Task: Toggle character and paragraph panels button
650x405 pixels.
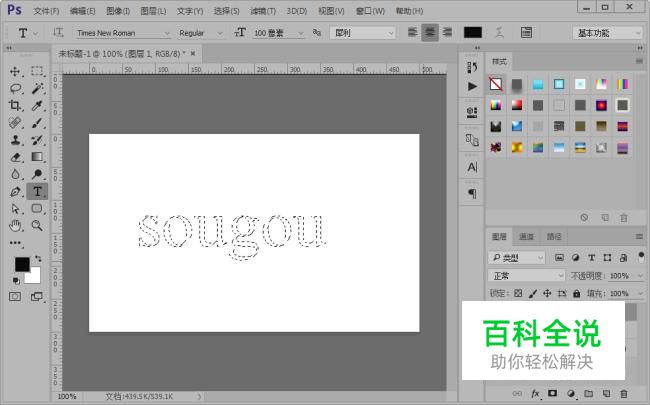Action: click(x=526, y=32)
